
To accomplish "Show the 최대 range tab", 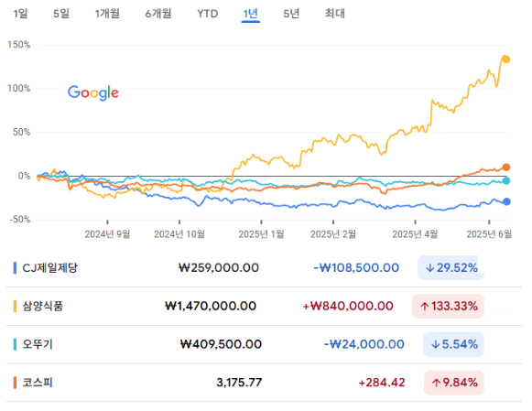I will click(335, 14).
